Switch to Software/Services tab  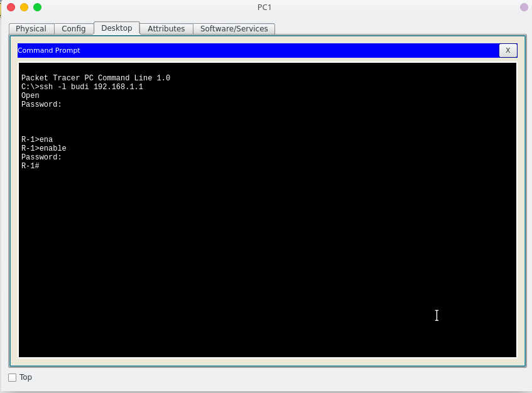pos(234,29)
